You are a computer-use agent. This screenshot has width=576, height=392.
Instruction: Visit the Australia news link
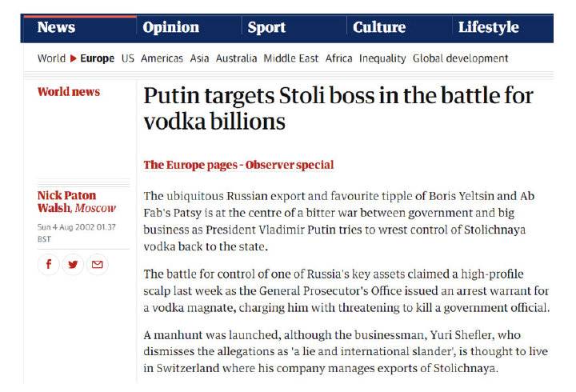236,58
